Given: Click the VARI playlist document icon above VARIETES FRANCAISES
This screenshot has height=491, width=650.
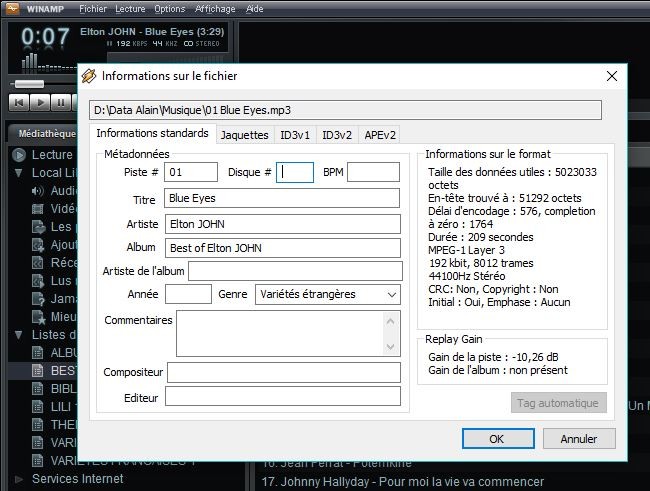Looking at the screenshot, I should tap(37, 442).
